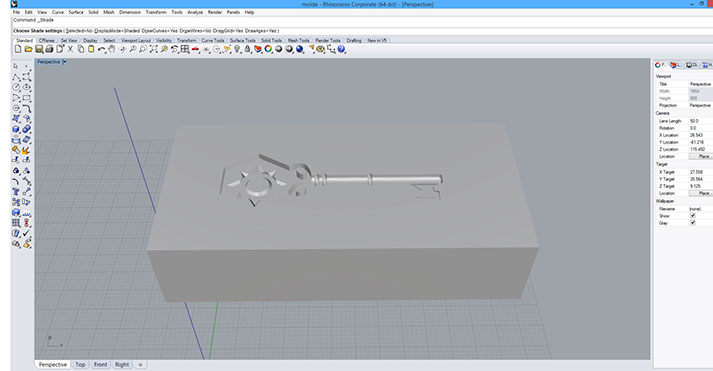Click the Copy icon in the Standard toolbar
This screenshot has height=371, width=713.
click(80, 49)
